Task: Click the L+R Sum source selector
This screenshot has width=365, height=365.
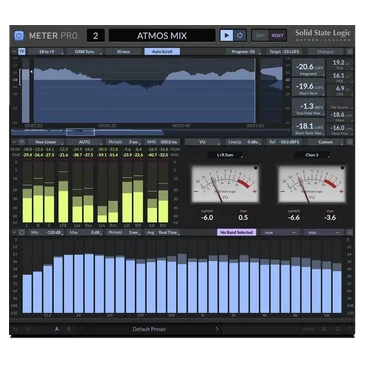Action: [225, 155]
